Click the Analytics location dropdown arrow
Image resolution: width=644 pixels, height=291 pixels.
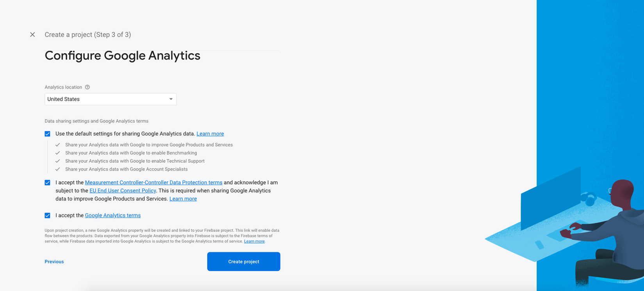pyautogui.click(x=171, y=99)
